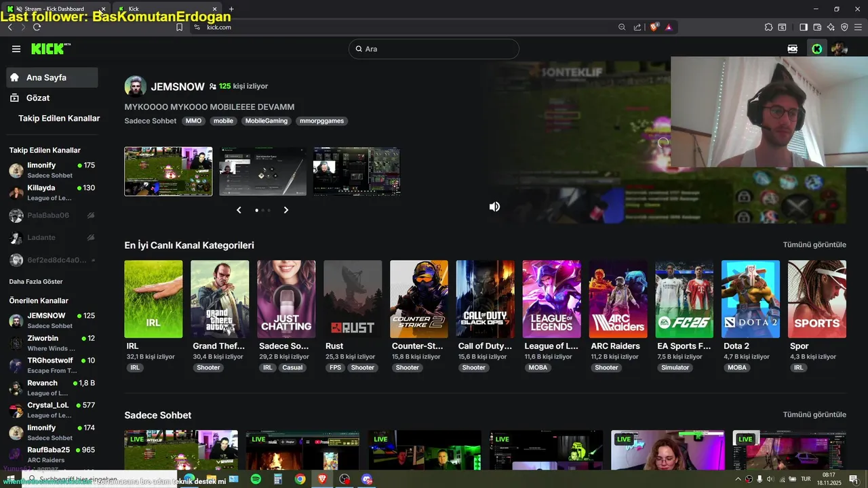Open the IRL category card

coord(153,299)
